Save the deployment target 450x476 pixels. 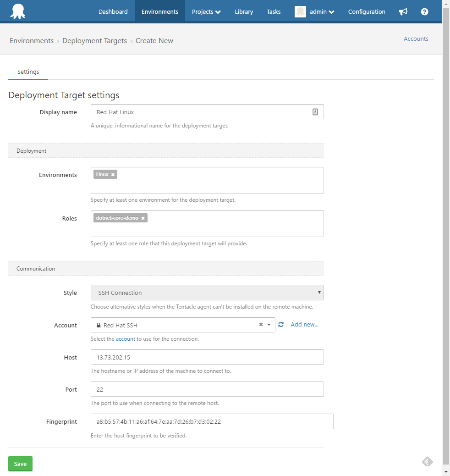coord(20,464)
